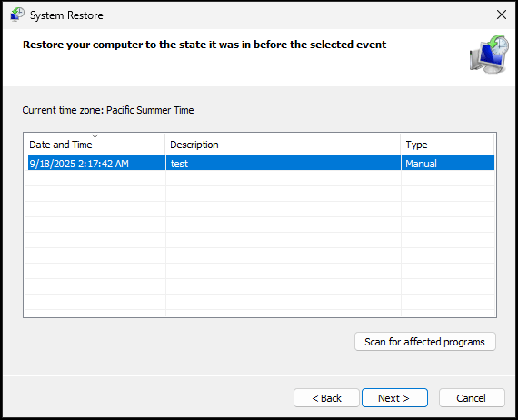Screen dimensions: 518x420
Task: Click the System Restore title bar icon
Action: (17, 15)
